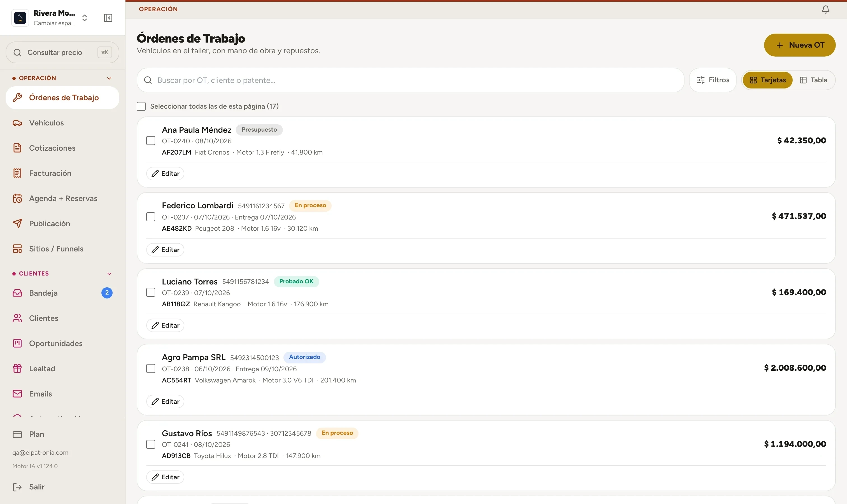
Task: Check Seleccionar todas las de esta página
Action: point(141,106)
